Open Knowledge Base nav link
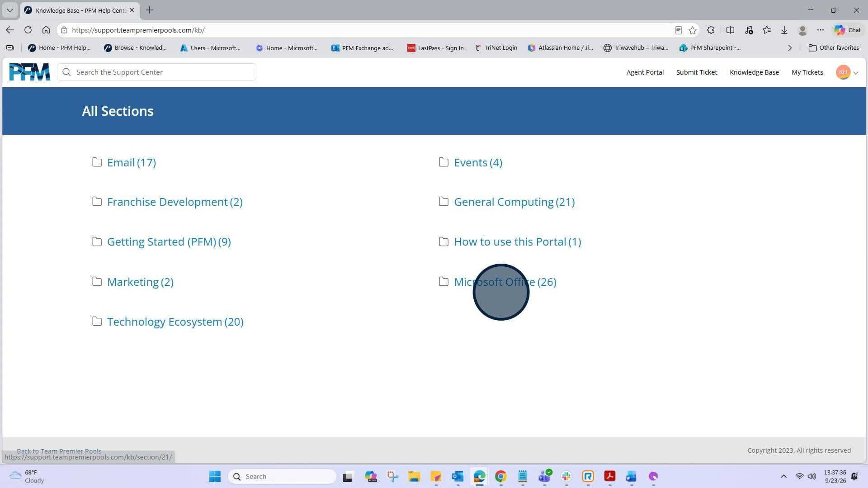Screen dimensions: 868x488 tap(754, 72)
